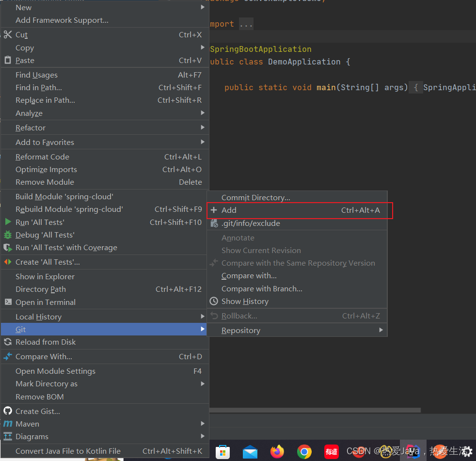Open the Youdao app in the taskbar

tap(331, 452)
